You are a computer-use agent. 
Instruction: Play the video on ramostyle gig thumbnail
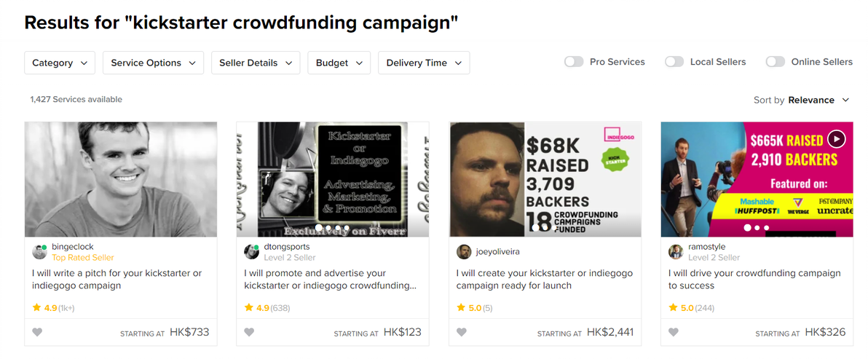(837, 139)
